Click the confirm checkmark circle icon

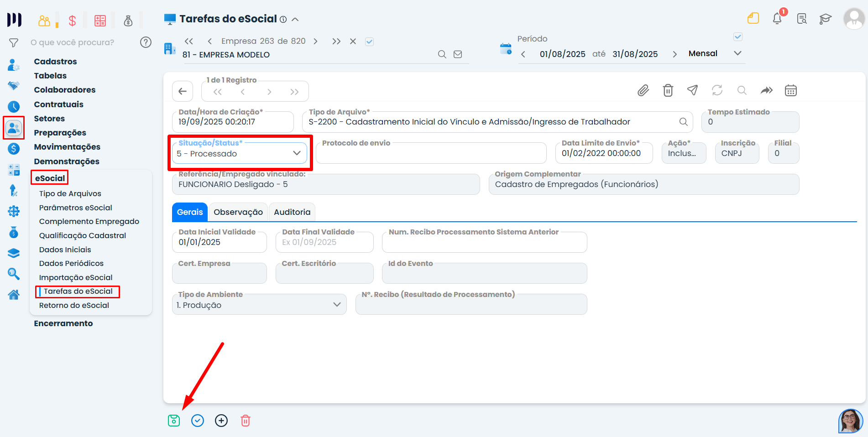coord(198,421)
